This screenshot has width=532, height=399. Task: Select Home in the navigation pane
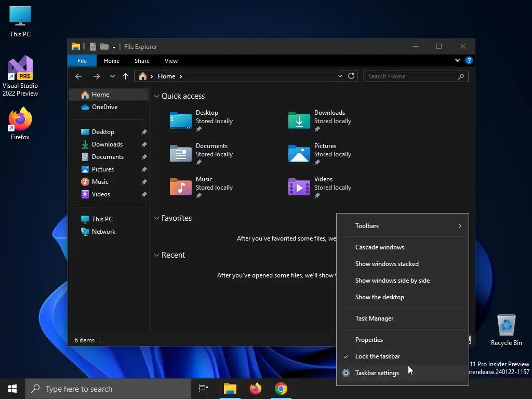point(109,95)
